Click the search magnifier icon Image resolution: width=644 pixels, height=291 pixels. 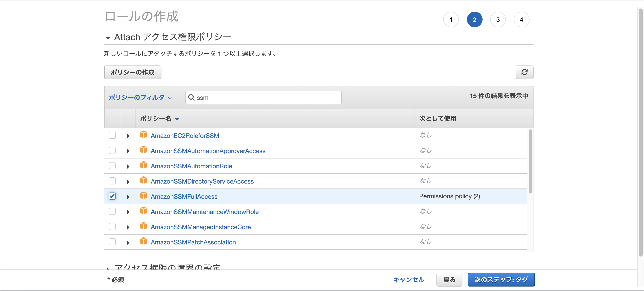click(x=191, y=97)
